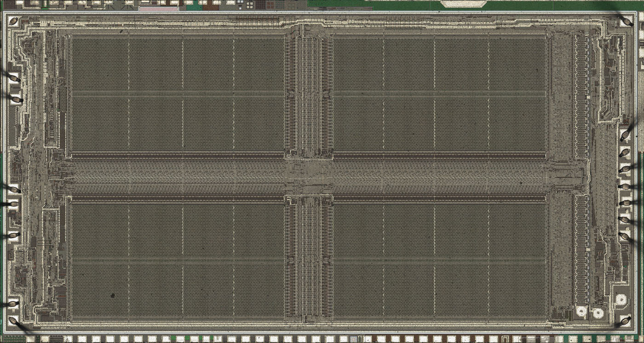The height and width of the screenshot is (343, 644).
Task: Click the small grid of squares at the top edge
Action: [249, 5]
